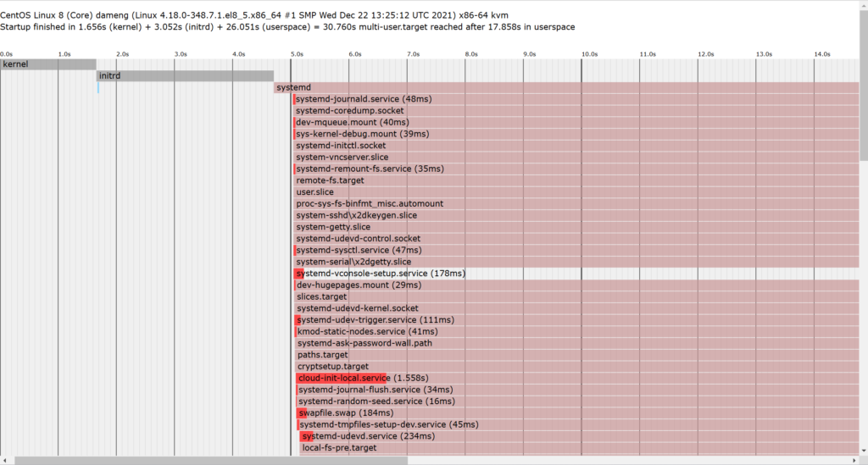Select systemd-vconsole-setup.service entry
The height and width of the screenshot is (465, 868).
click(380, 274)
